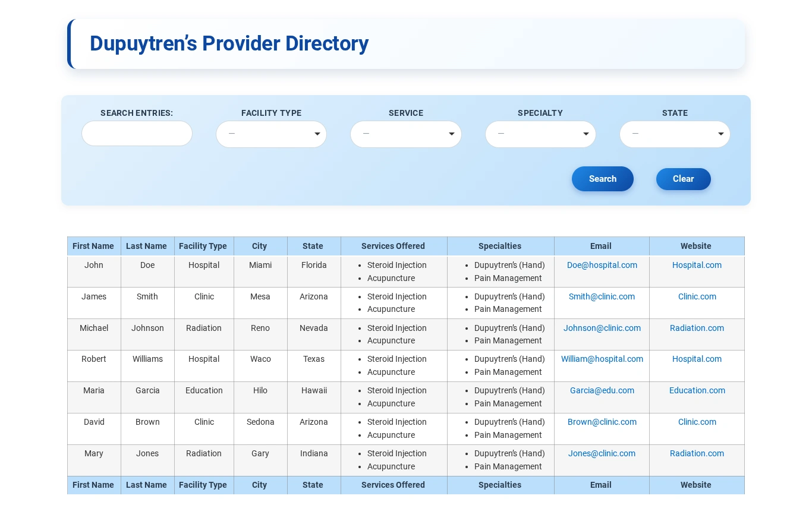This screenshot has width=812, height=524.
Task: Email Smith@clinic.com
Action: click(x=602, y=296)
